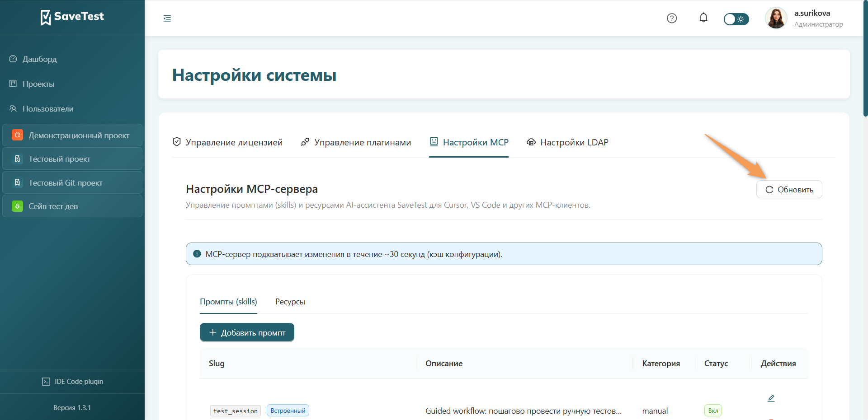The image size is (868, 420).
Task: Open help question mark icon
Action: pos(672,18)
